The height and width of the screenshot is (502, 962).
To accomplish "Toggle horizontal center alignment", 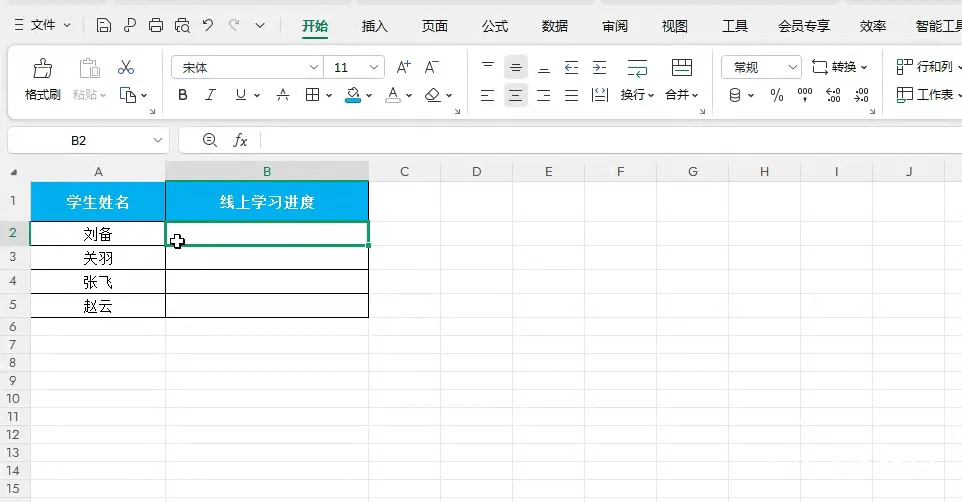I will (515, 95).
